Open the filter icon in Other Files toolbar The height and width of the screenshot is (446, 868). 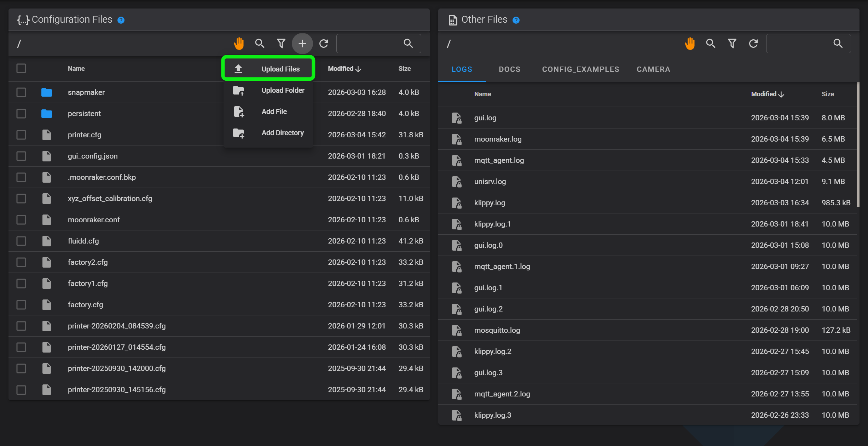coord(732,44)
